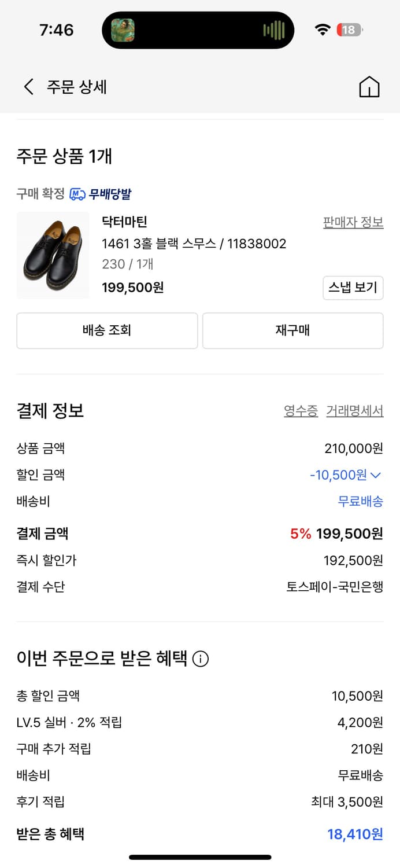
Task: Tap the back arrow icon
Action: coord(29,87)
